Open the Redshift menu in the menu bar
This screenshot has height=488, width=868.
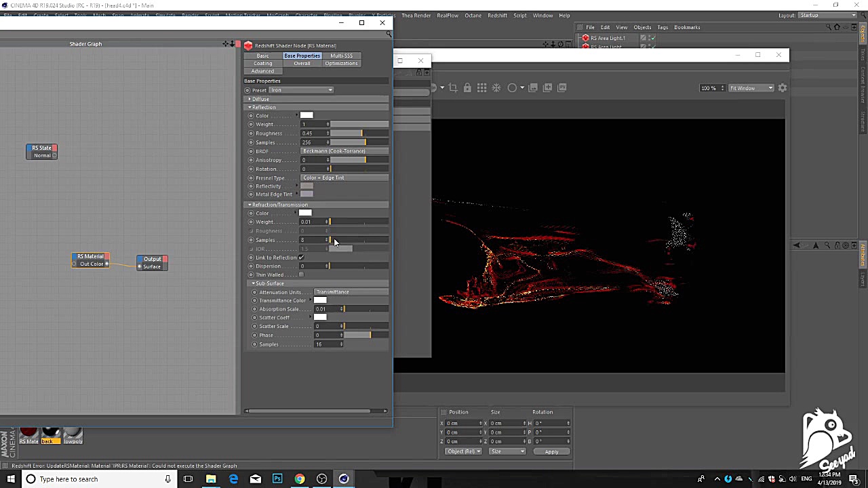click(x=497, y=16)
